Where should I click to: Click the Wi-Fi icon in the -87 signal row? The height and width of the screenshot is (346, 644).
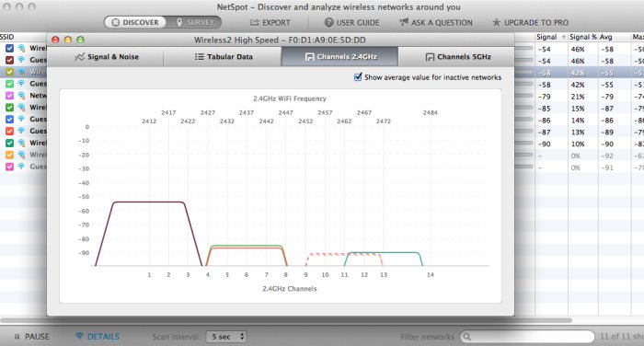pos(21,131)
